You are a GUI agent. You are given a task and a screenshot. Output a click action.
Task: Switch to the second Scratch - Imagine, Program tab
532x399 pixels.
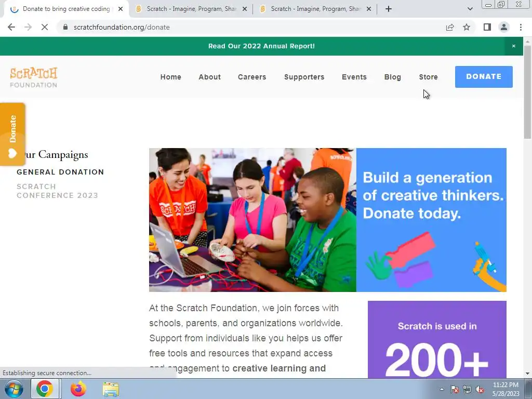[x=191, y=9]
